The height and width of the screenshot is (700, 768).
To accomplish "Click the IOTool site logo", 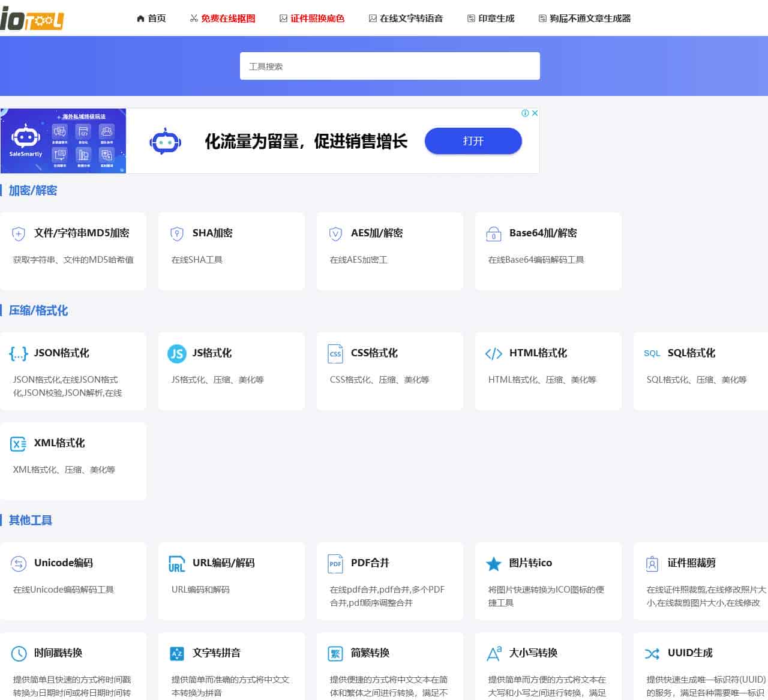I will (x=32, y=20).
